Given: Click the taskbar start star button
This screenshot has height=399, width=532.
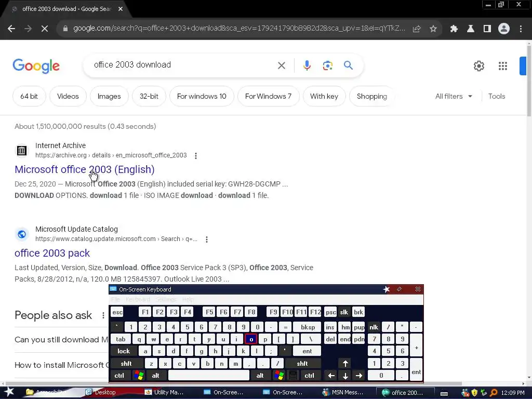Looking at the screenshot, I should coord(9,392).
